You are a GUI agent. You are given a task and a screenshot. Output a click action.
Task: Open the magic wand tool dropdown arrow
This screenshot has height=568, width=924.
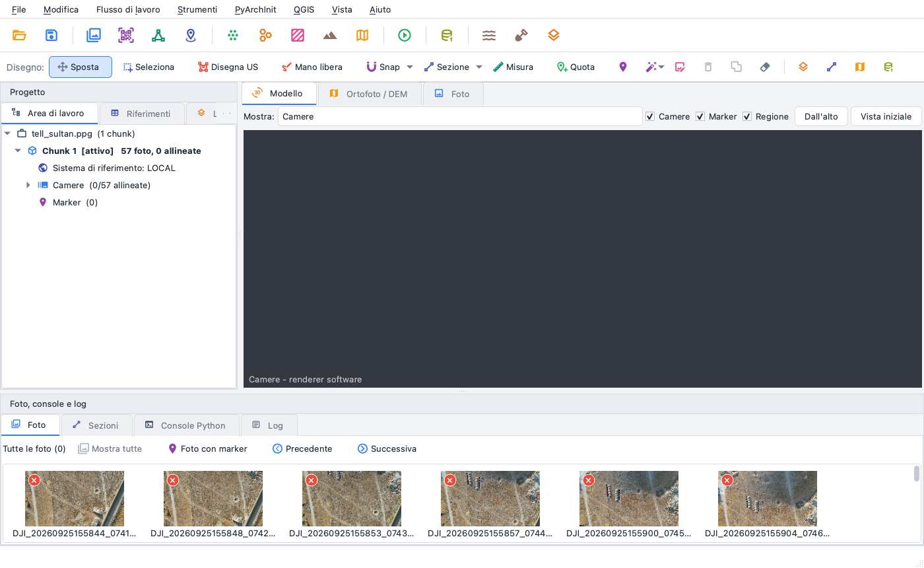pos(661,67)
